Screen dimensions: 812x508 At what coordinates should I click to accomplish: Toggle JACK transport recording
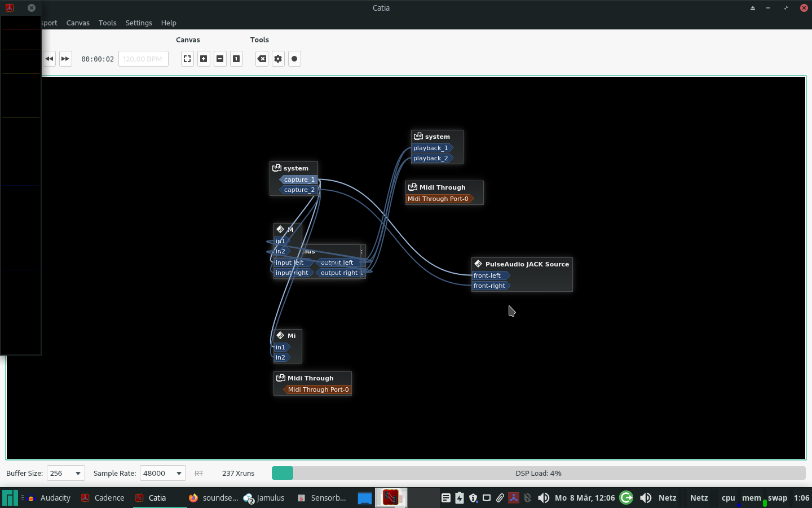(294, 59)
